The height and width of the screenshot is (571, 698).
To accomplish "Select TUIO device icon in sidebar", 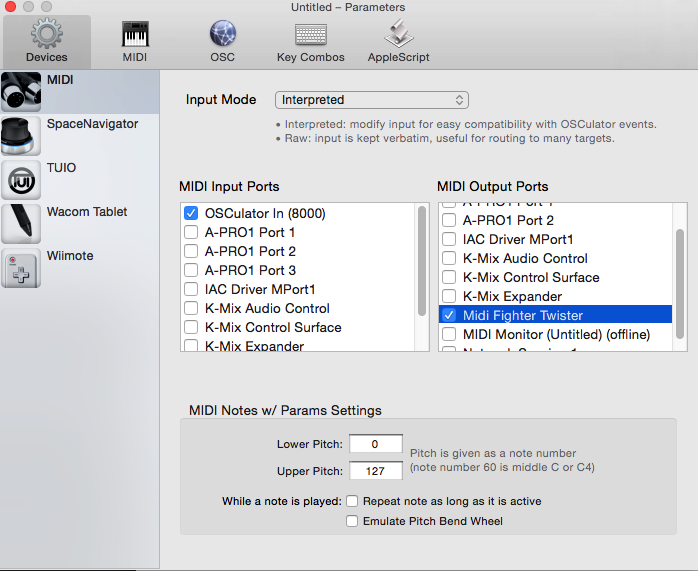I will click(x=21, y=180).
